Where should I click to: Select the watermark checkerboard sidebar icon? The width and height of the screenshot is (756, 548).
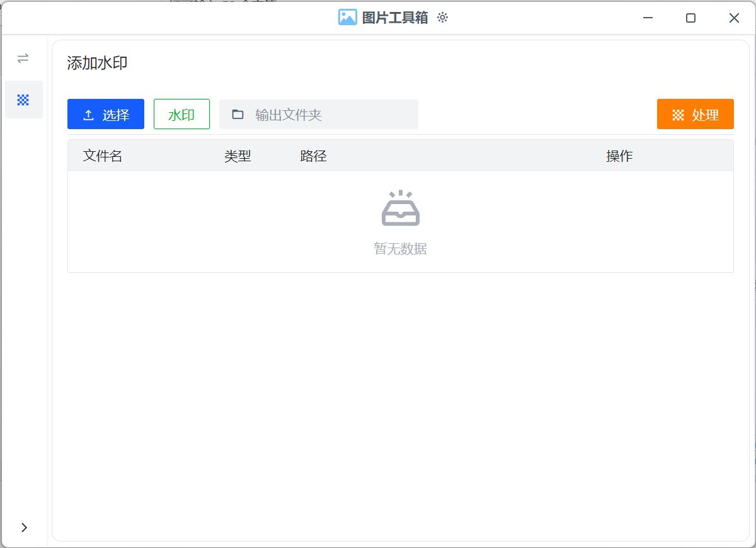coord(23,100)
